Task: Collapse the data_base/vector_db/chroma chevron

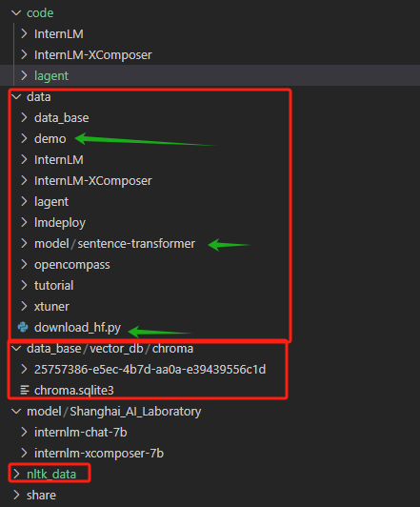Action: point(16,348)
